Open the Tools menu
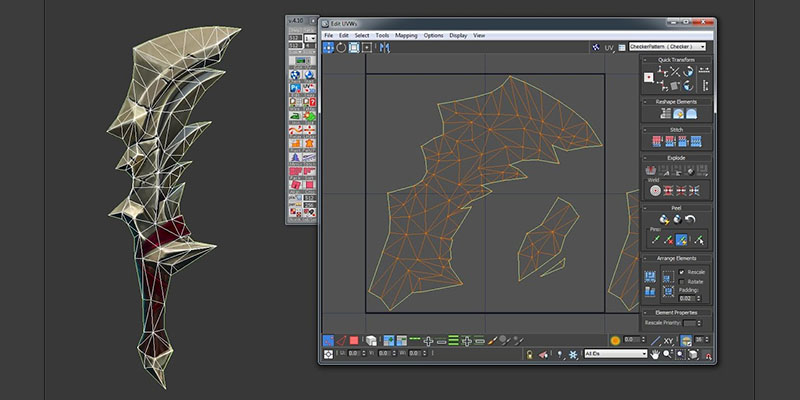 (x=382, y=36)
